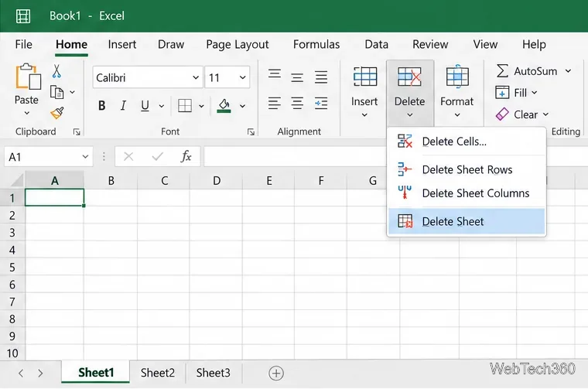This screenshot has height=389, width=588.
Task: Open the Help tab
Action: click(x=534, y=45)
